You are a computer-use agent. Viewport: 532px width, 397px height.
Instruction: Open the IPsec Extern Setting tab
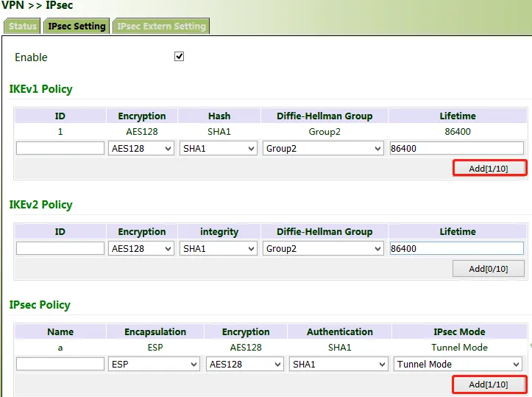[x=161, y=27]
